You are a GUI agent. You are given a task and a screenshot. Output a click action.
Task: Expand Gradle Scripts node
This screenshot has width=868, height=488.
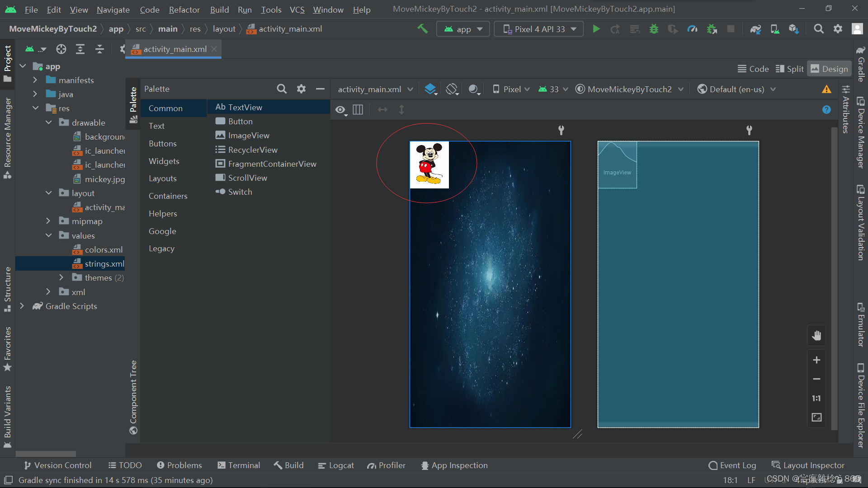[22, 306]
